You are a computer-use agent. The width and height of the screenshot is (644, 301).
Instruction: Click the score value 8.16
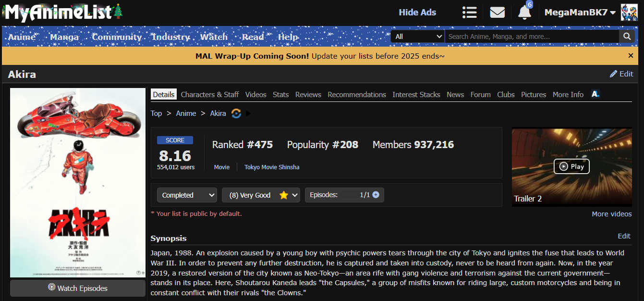click(175, 156)
